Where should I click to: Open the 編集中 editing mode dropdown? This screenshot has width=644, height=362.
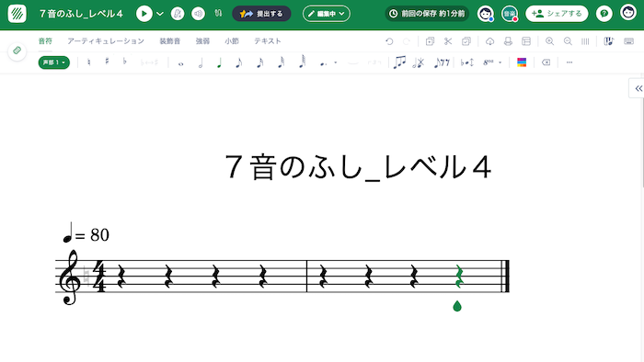tap(327, 14)
